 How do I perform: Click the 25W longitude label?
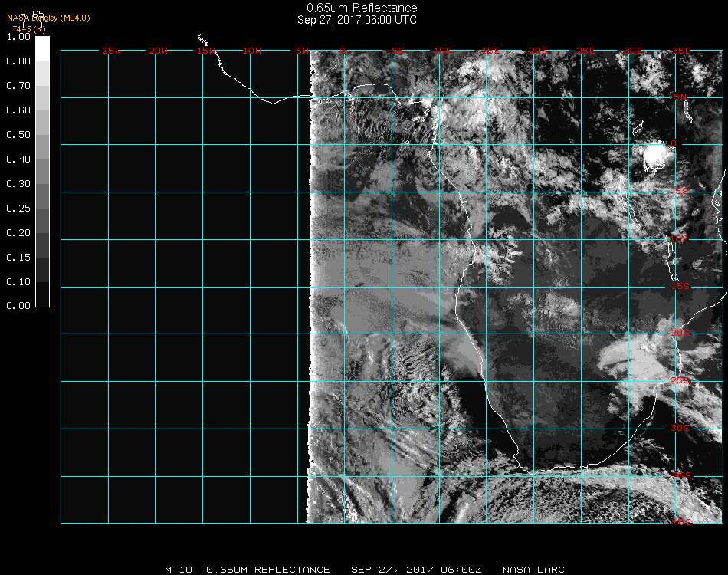click(112, 51)
